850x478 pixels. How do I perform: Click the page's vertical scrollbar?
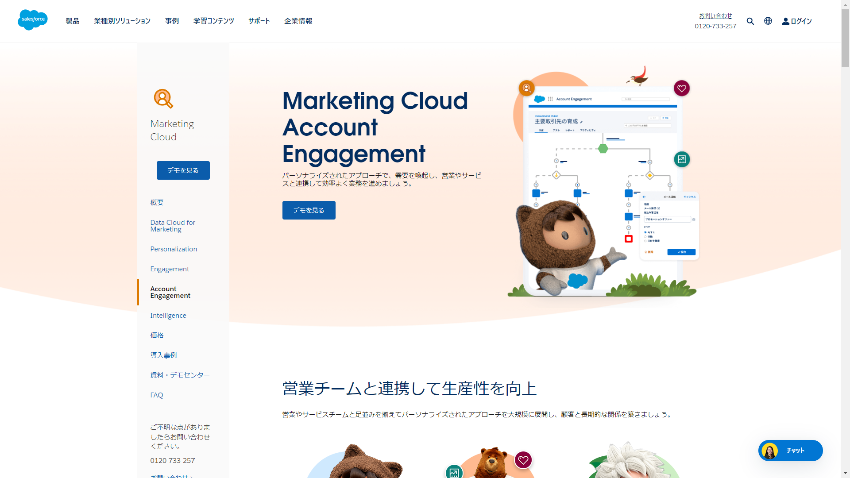845,239
